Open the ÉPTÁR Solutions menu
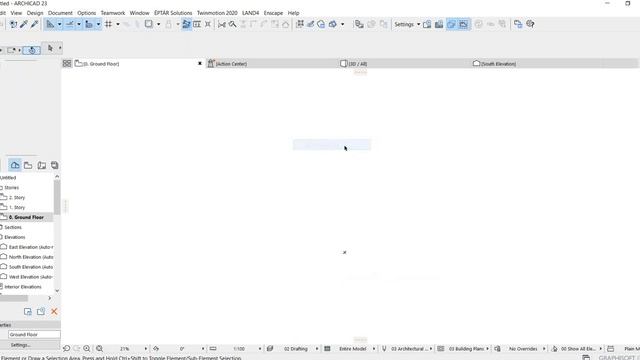This screenshot has width=640, height=360. pyautogui.click(x=173, y=13)
